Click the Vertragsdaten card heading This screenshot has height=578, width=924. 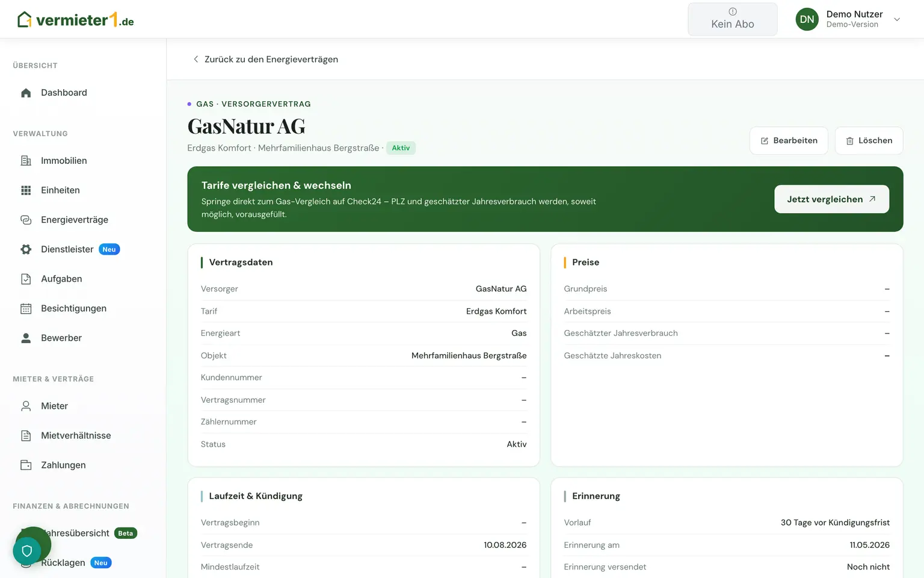(x=241, y=263)
